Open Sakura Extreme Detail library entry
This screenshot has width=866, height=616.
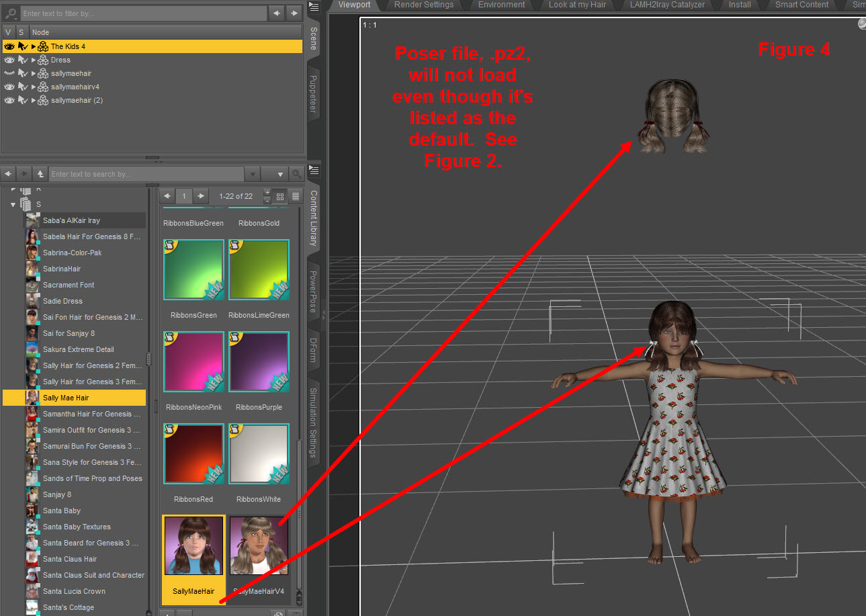pos(78,349)
